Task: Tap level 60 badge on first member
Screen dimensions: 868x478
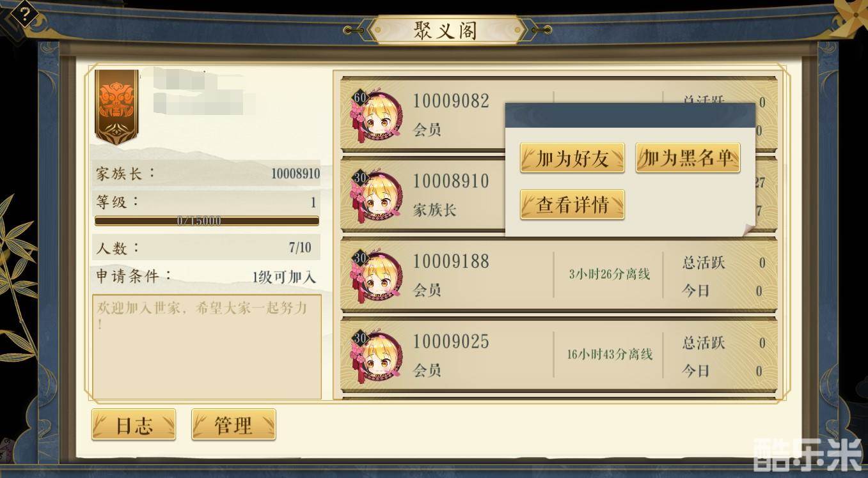Action: point(359,98)
